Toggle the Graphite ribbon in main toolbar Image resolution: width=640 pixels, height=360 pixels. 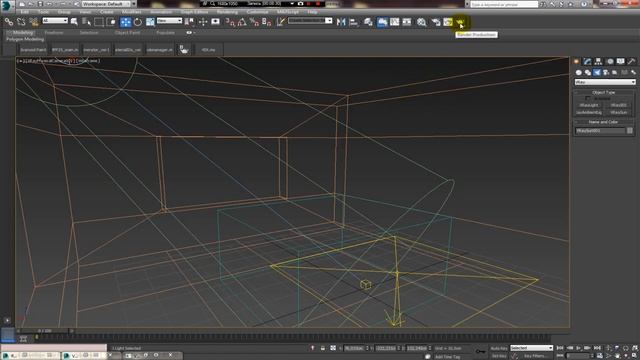(382, 22)
